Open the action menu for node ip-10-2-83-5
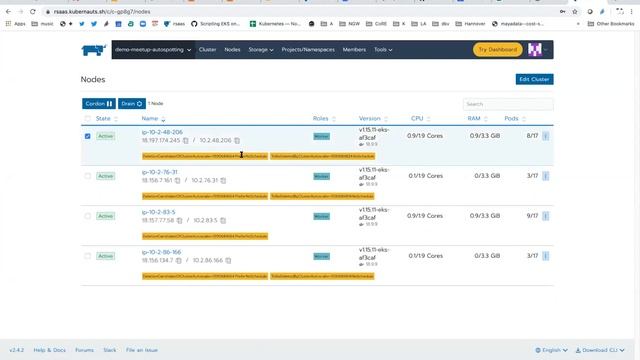Image resolution: width=640 pixels, height=360 pixels. pos(545,216)
